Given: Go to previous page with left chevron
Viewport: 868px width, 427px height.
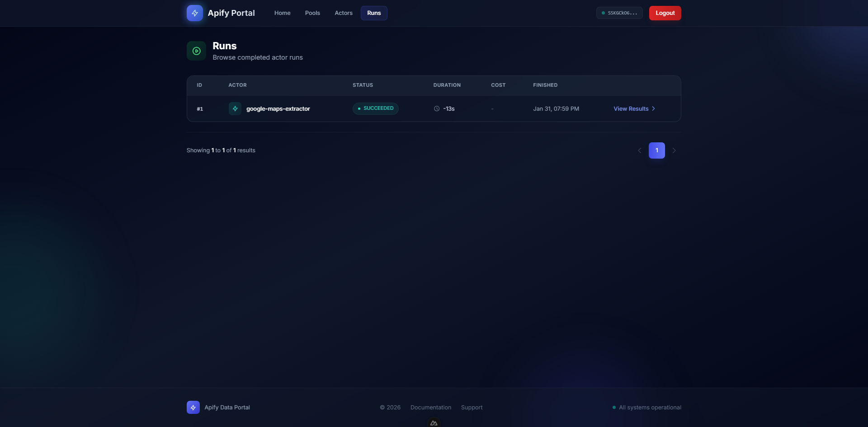Looking at the screenshot, I should coord(639,150).
